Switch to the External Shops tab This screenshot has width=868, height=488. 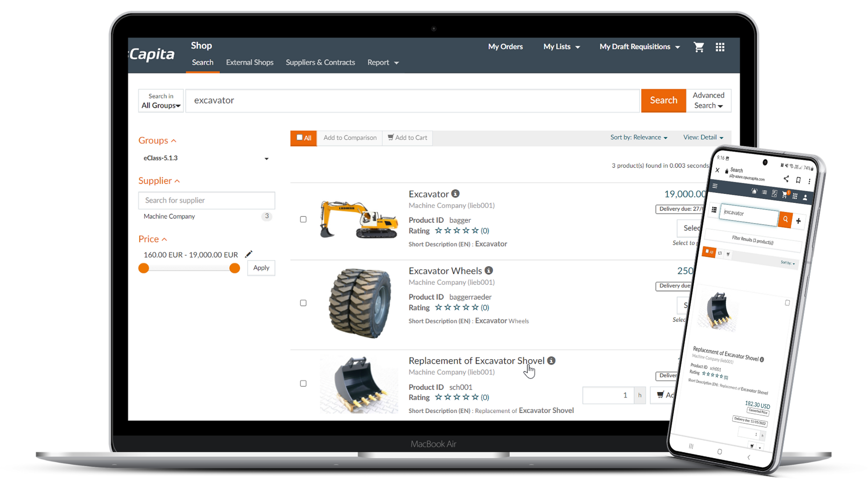[250, 62]
